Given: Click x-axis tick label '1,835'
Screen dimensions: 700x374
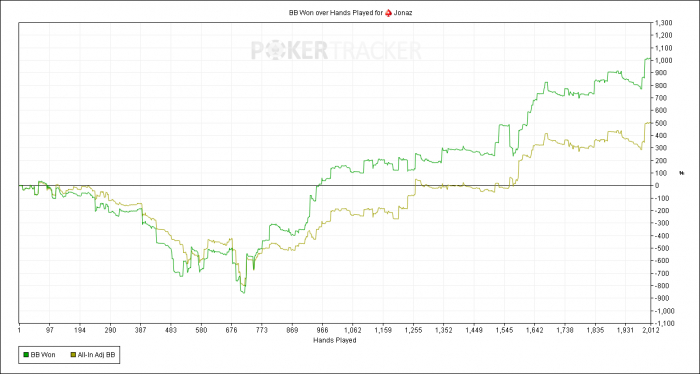Looking at the screenshot, I should pos(595,331).
